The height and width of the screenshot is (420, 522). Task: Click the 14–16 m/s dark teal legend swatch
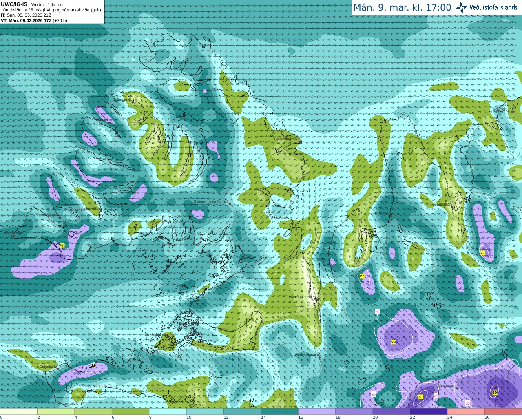point(280,411)
